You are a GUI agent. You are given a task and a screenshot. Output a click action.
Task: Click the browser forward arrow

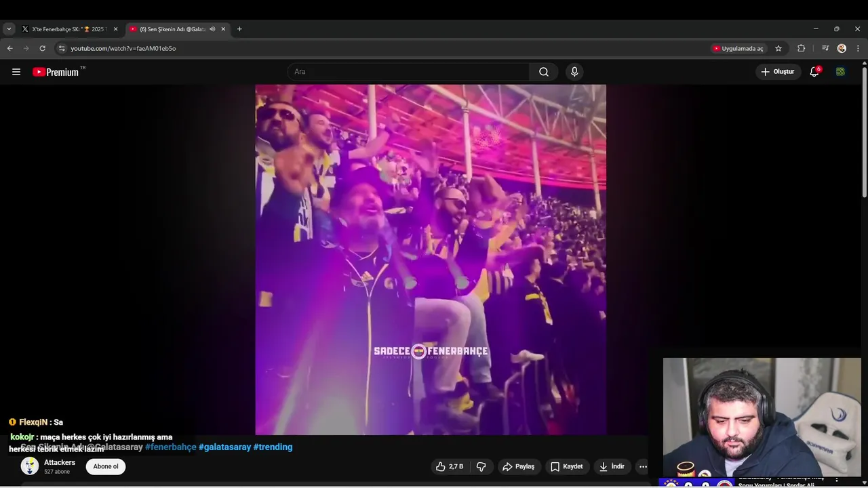[26, 48]
